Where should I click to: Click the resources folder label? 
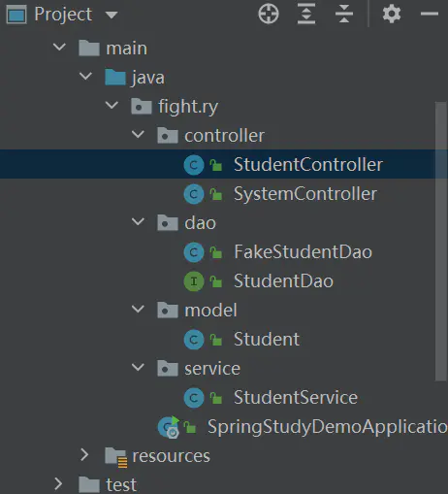coord(171,456)
